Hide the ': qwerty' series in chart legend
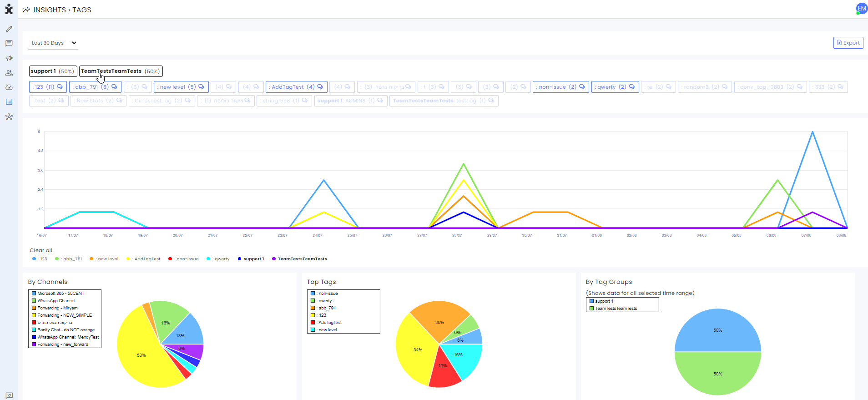The image size is (868, 400). pyautogui.click(x=218, y=259)
